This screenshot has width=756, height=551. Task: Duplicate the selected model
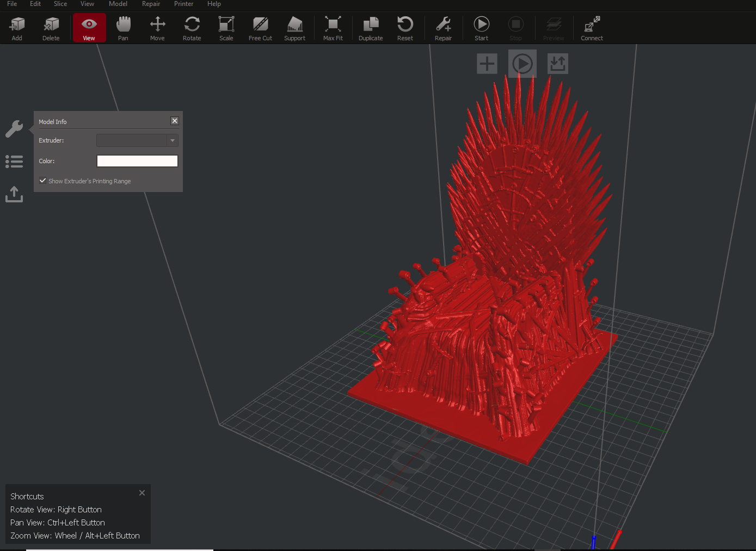(x=371, y=25)
